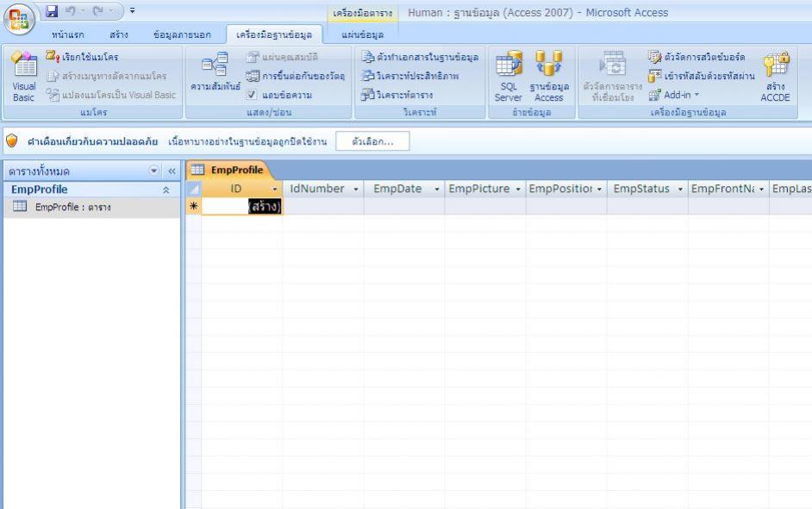Image resolution: width=812 pixels, height=509 pixels.
Task: Open the Add-in dropdown menu
Action: [x=674, y=95]
